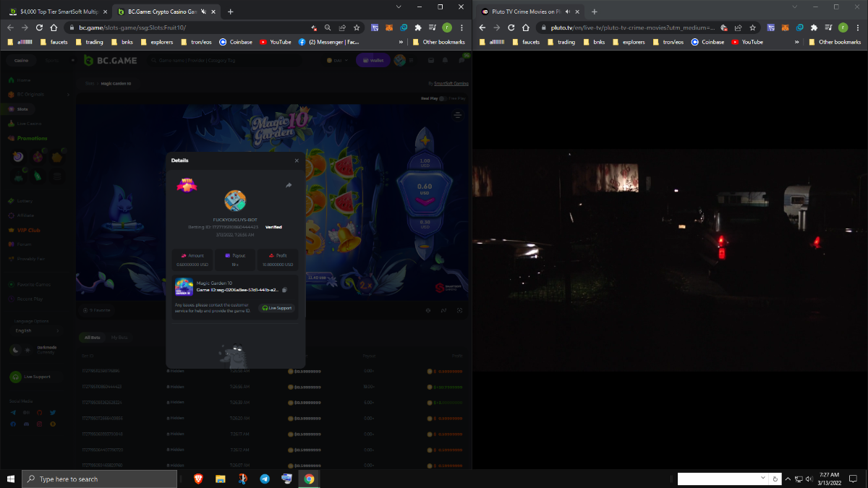Click the Magic Garden 10 game thumbnail
This screenshot has height=488, width=868.
[184, 287]
